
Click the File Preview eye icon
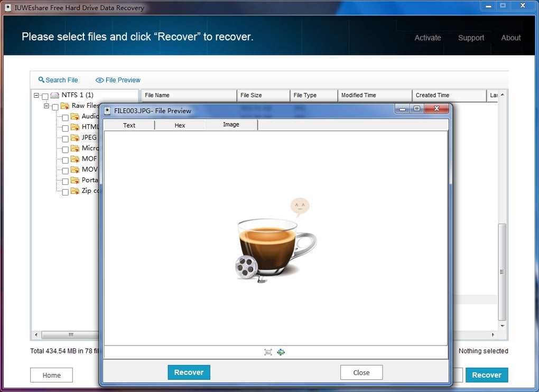click(x=100, y=80)
